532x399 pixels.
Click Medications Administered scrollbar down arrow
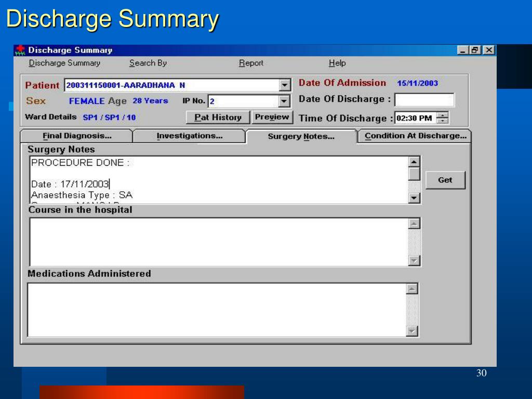click(x=412, y=331)
